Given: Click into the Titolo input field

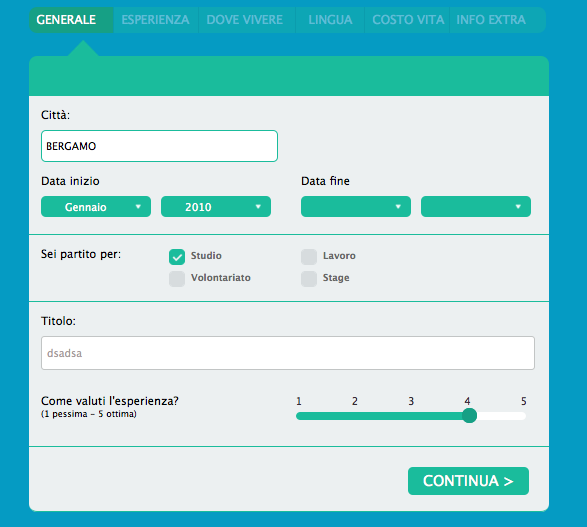Looking at the screenshot, I should pyautogui.click(x=288, y=353).
